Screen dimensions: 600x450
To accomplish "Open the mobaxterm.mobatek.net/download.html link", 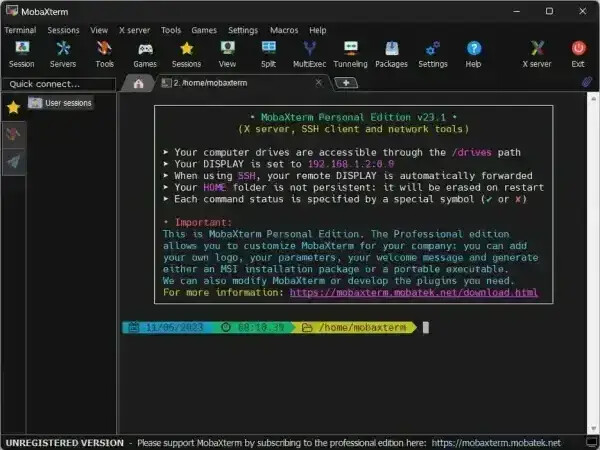I will pos(414,293).
